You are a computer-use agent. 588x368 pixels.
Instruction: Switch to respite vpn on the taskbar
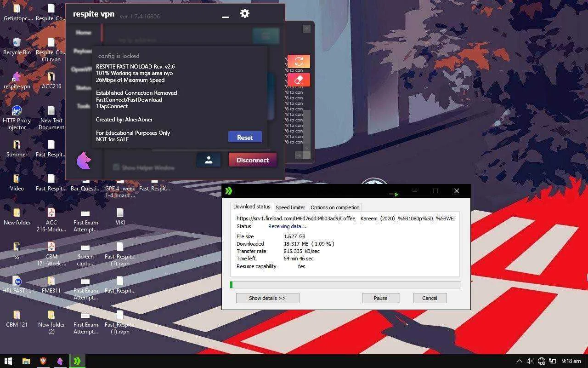coord(60,361)
